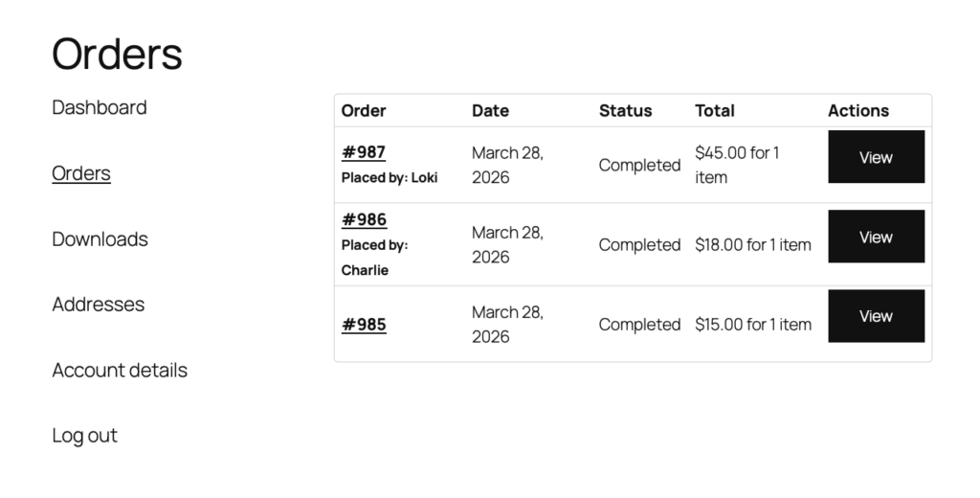The height and width of the screenshot is (498, 980).
Task: Open order #986 link
Action: [364, 219]
